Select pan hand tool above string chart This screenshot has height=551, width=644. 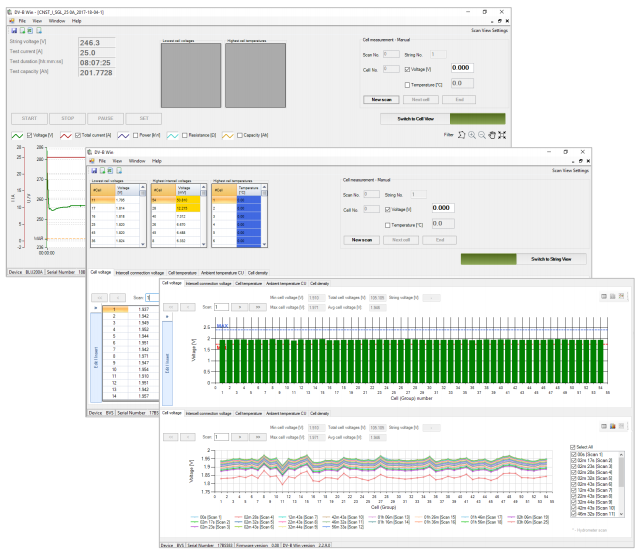(x=492, y=135)
